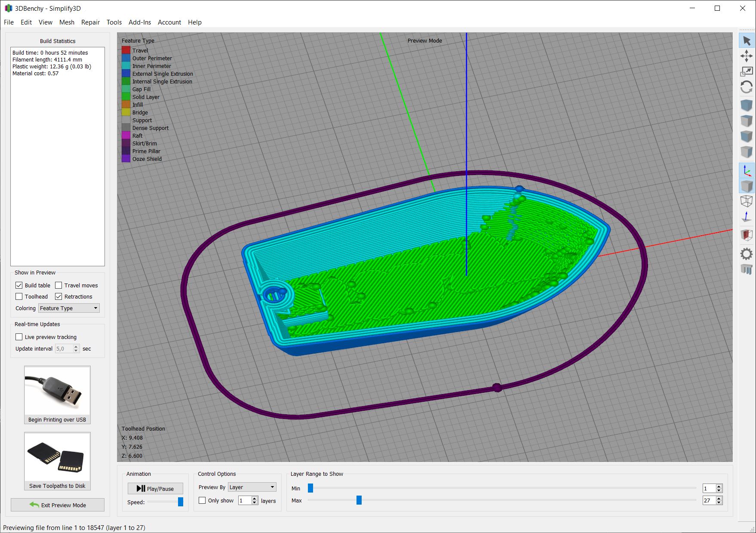The image size is (756, 533).
Task: Click the USB cable image
Action: click(57, 390)
